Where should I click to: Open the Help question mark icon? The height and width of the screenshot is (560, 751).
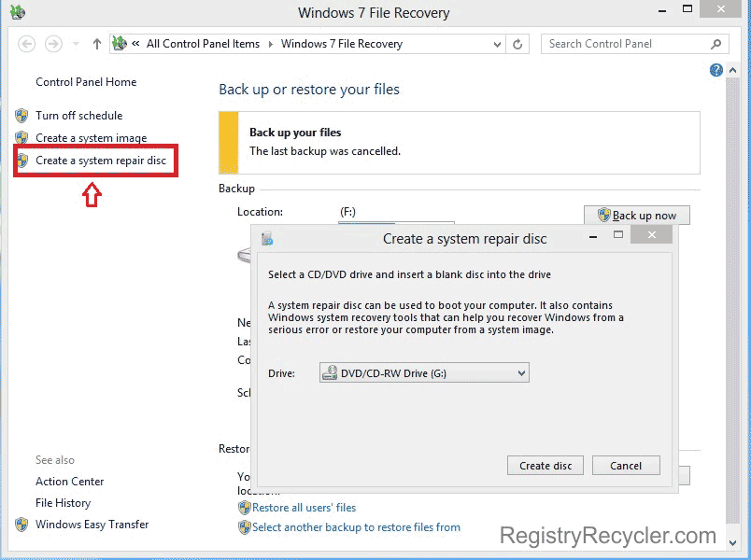pos(716,70)
